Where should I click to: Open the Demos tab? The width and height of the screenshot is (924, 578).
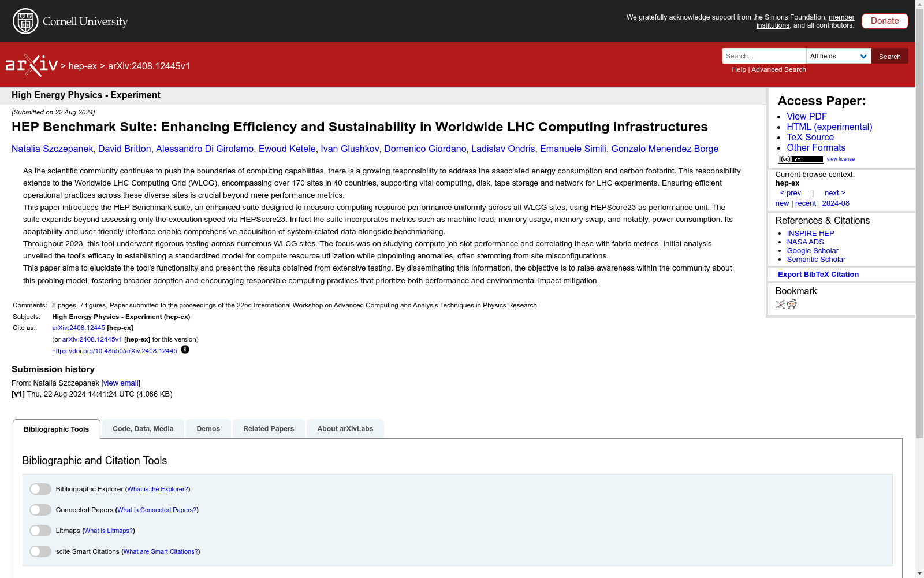[208, 429]
